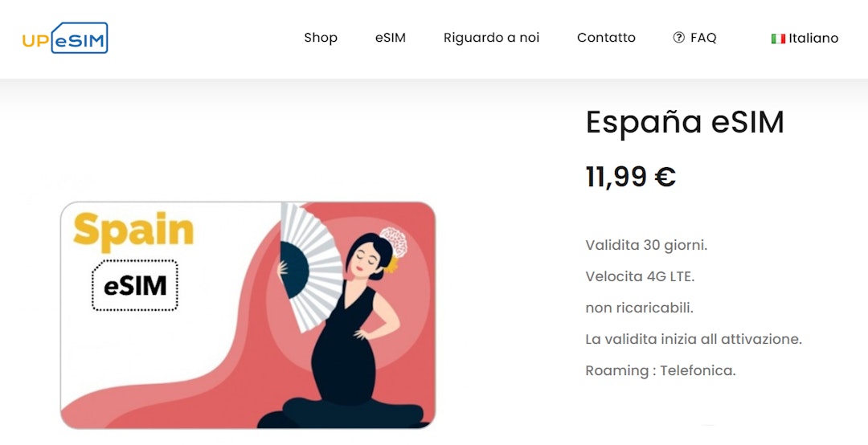Click the hand fan in the illustration
The image size is (868, 445).
(x=310, y=266)
